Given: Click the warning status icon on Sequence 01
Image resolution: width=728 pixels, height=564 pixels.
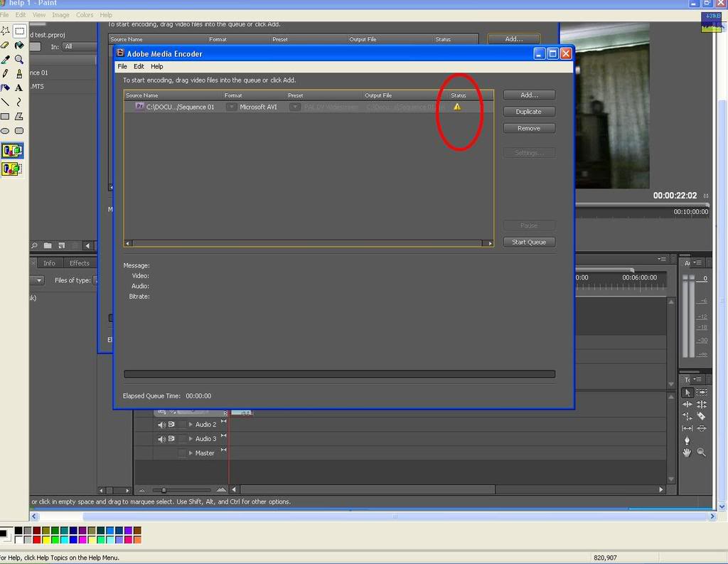Looking at the screenshot, I should [x=457, y=107].
